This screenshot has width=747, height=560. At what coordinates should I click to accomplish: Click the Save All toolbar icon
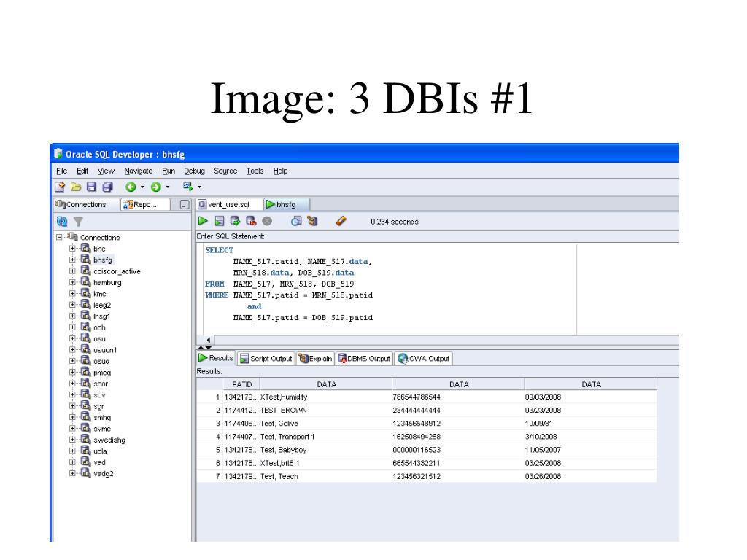pos(108,187)
